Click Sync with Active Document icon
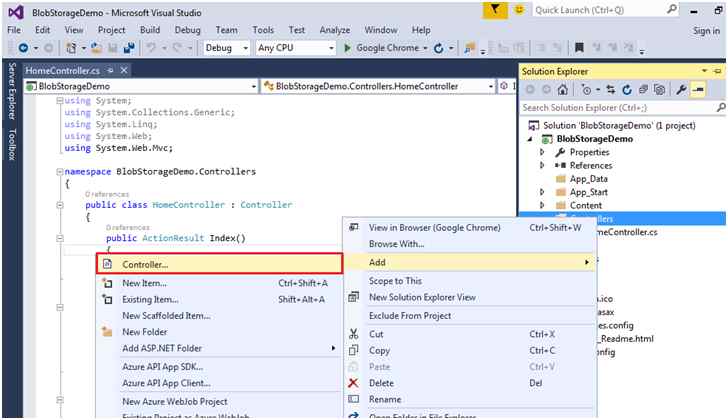 click(611, 90)
